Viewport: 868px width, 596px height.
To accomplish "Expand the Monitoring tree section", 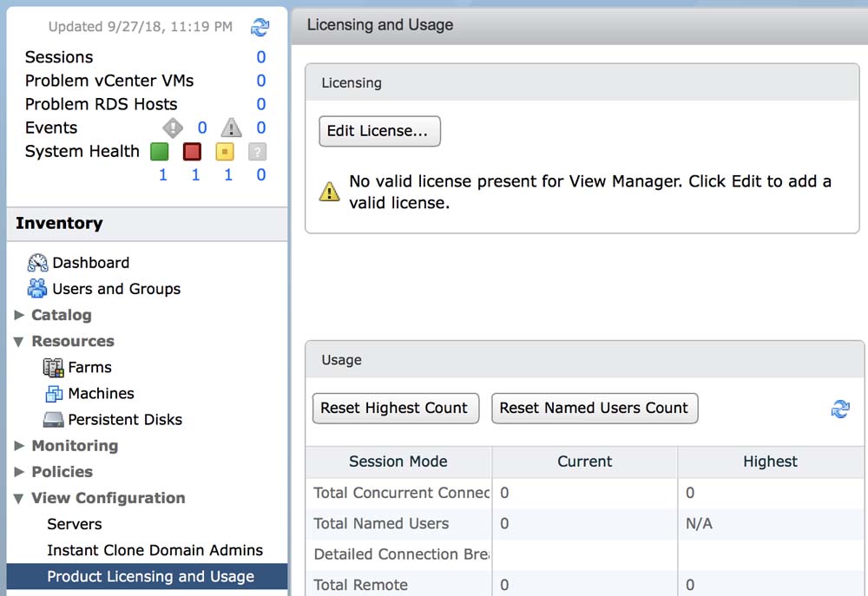I will (20, 446).
